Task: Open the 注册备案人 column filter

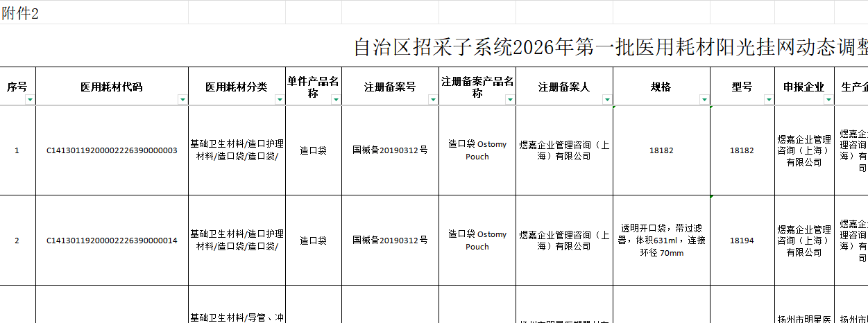Action: [607, 100]
